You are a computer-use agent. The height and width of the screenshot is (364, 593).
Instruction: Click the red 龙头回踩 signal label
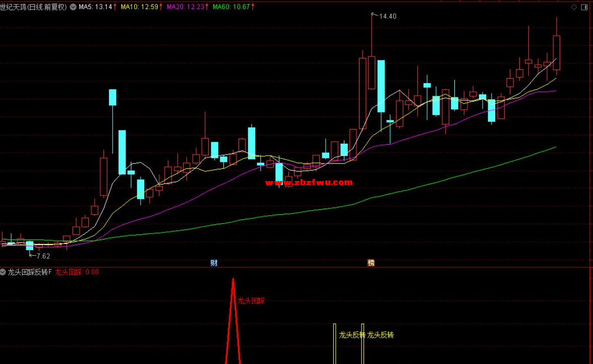tap(251, 301)
